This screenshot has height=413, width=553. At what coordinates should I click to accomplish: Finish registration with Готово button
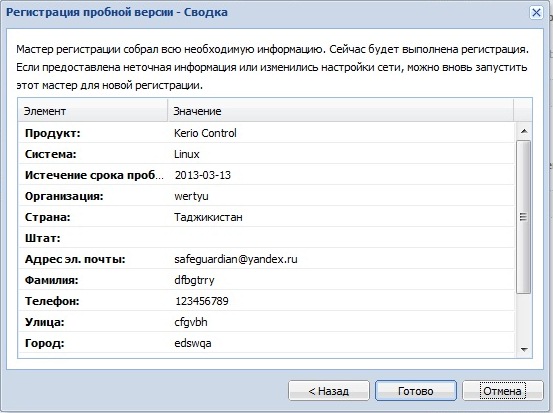point(415,391)
